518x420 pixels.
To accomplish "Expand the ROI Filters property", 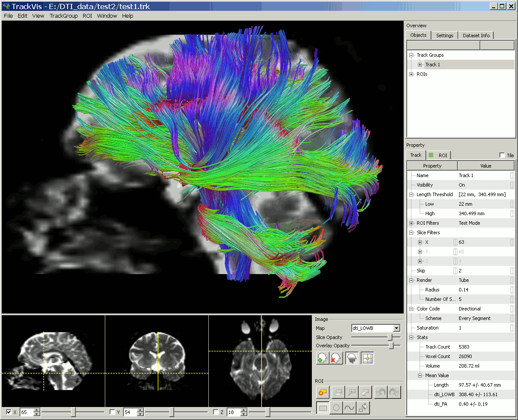I will (411, 223).
